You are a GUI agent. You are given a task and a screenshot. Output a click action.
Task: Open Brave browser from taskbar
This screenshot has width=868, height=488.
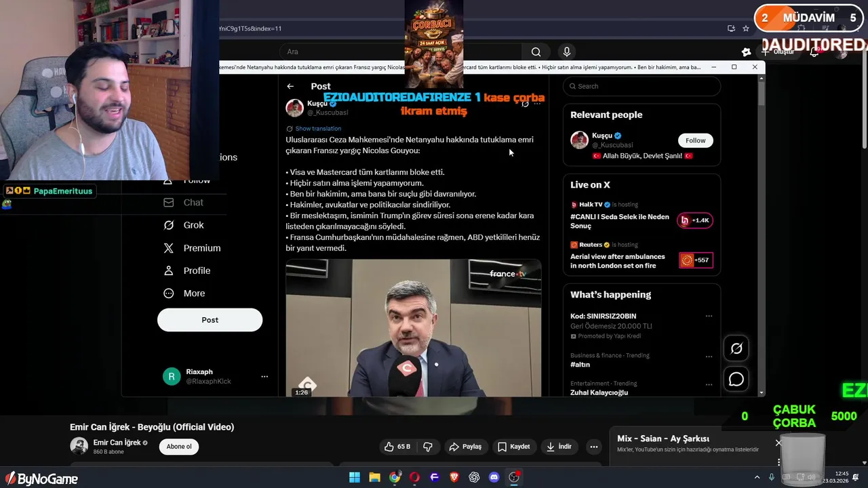(x=454, y=477)
